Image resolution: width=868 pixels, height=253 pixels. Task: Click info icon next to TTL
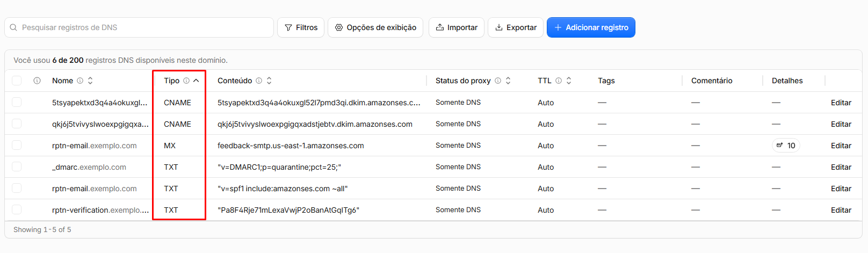coord(559,81)
